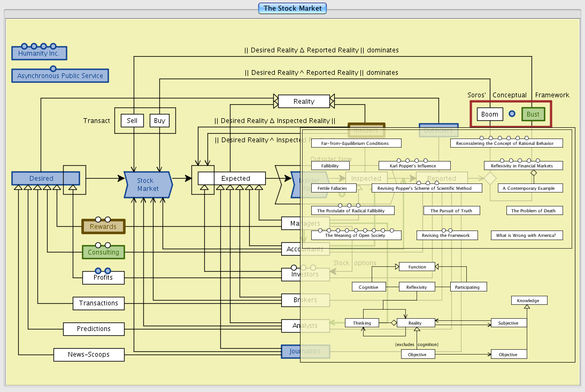Click The Stock Market title tab
Screen dimensions: 585x392
(292, 8)
